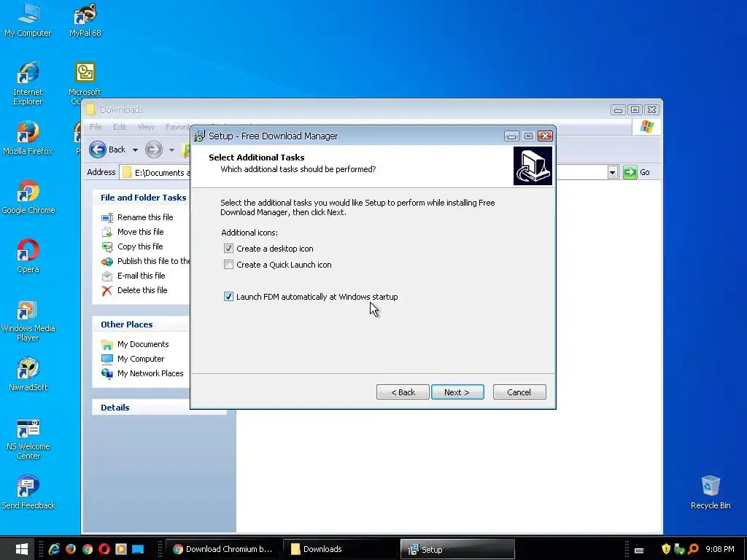Click the File and Folder Tasks header
This screenshot has height=560, width=747.
click(x=141, y=198)
